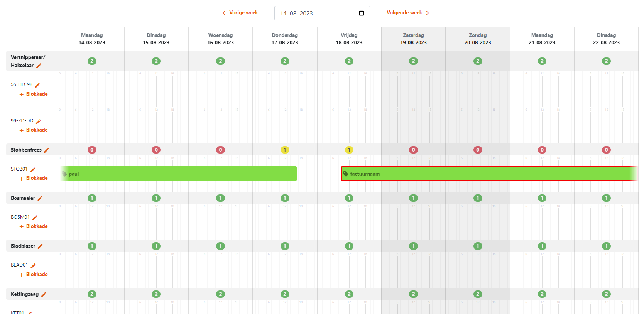This screenshot has height=314, width=644.
Task: Select the Woensdag 16-08-2023 column header
Action: [220, 39]
